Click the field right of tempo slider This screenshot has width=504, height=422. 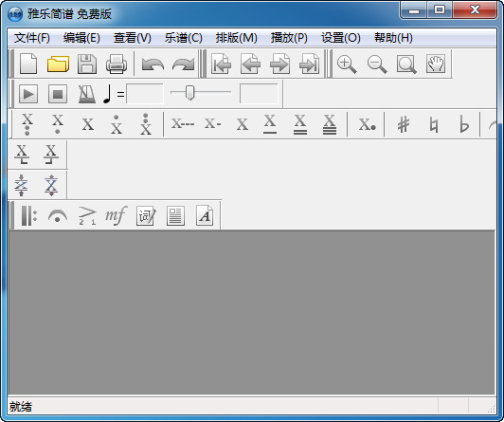click(x=259, y=94)
